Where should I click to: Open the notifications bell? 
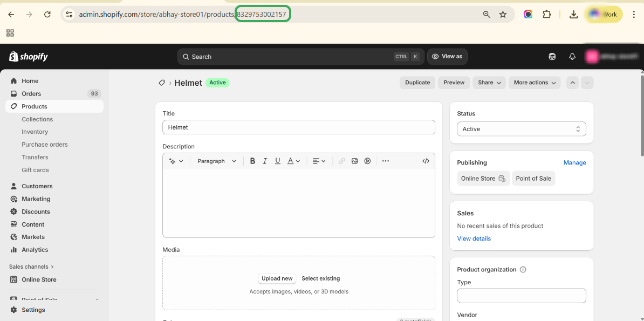pyautogui.click(x=572, y=57)
